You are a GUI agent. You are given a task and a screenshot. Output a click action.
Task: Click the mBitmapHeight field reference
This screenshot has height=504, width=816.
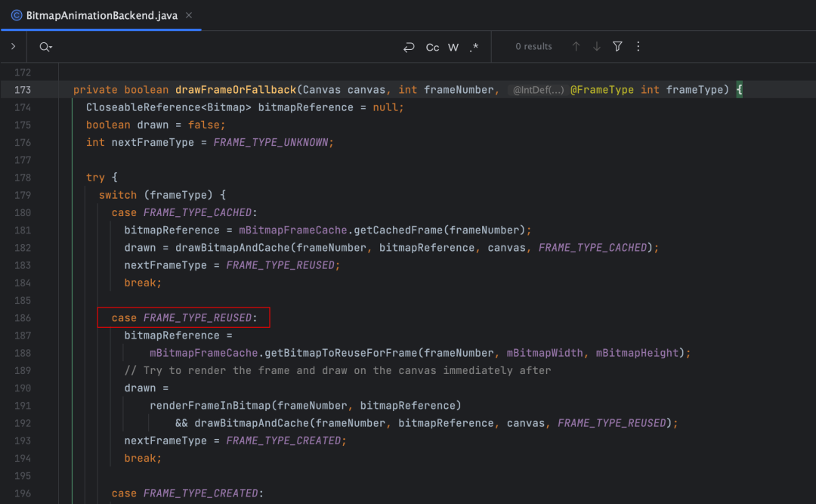click(x=638, y=353)
